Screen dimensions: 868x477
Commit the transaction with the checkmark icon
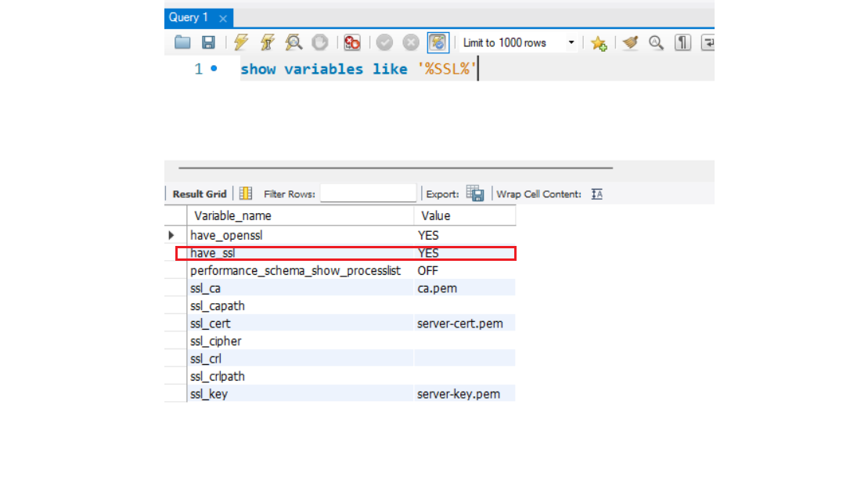click(384, 42)
